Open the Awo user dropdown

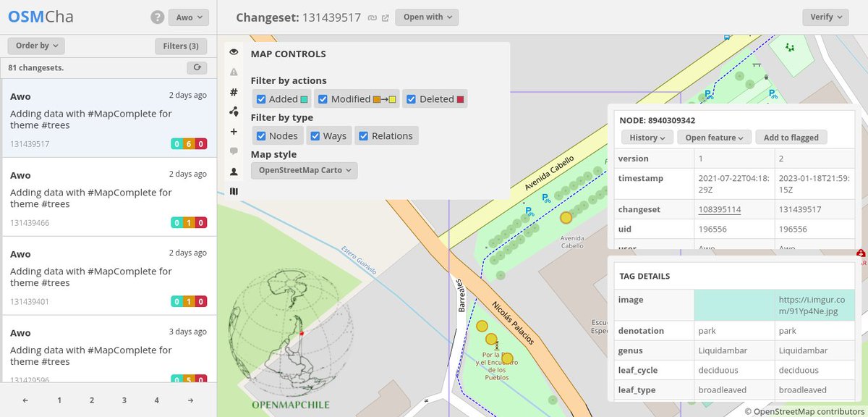tap(189, 17)
